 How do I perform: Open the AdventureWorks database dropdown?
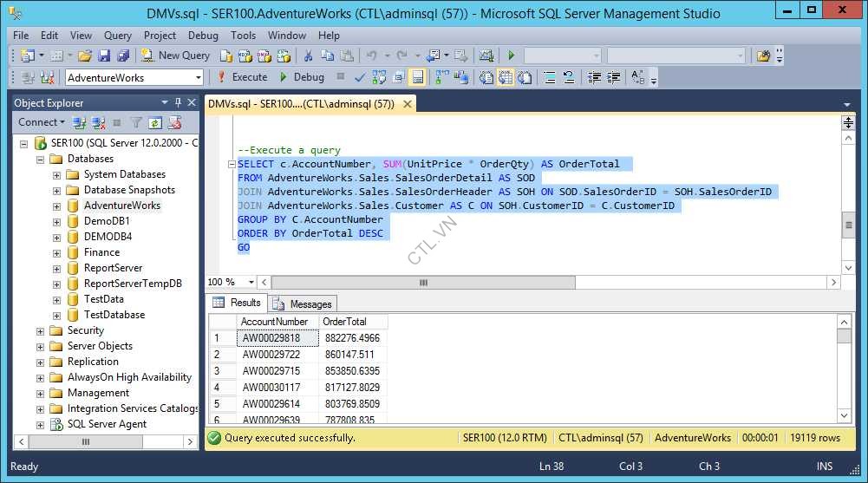pyautogui.click(x=199, y=77)
